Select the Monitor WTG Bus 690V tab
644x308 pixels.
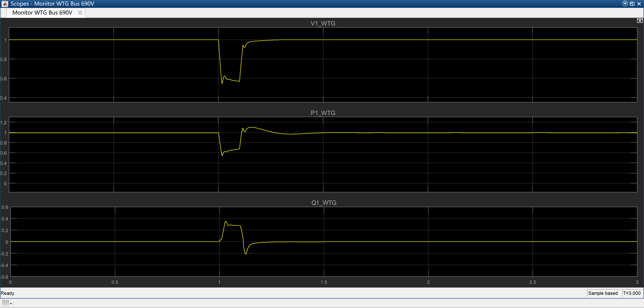(42, 13)
